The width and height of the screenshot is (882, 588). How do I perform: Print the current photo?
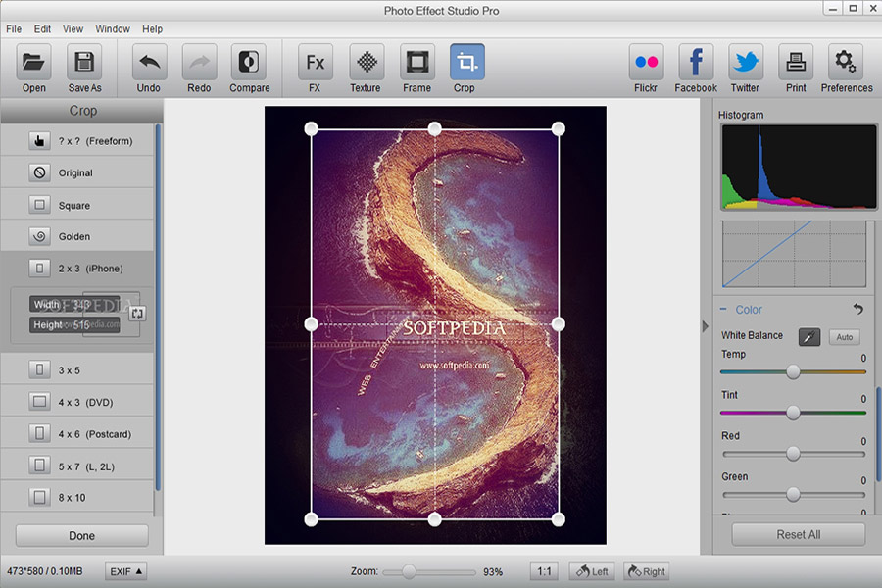796,62
